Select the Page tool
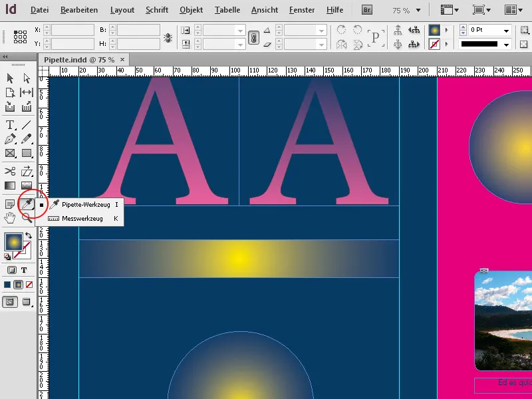Image resolution: width=532 pixels, height=399 pixels. (10, 92)
